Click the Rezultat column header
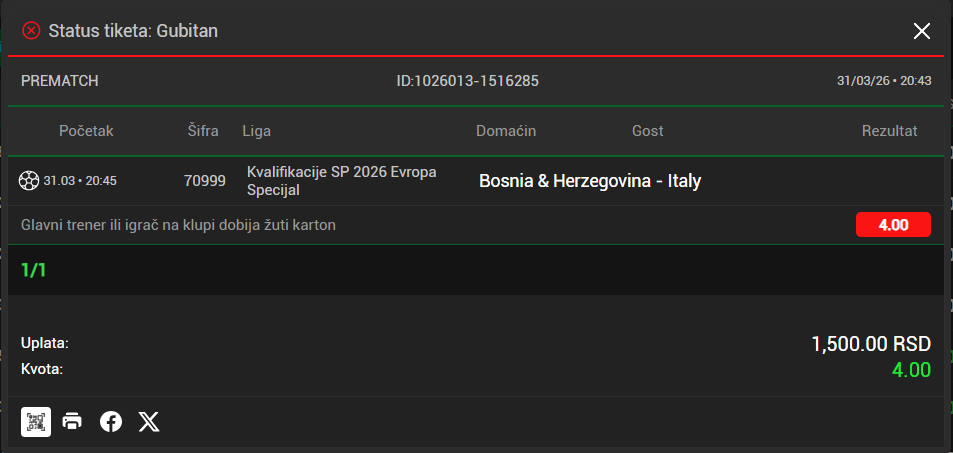 [x=889, y=131]
